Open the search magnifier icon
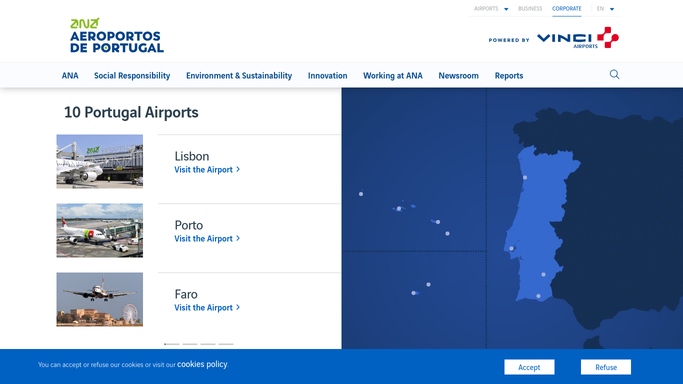The image size is (683, 384). coord(614,74)
